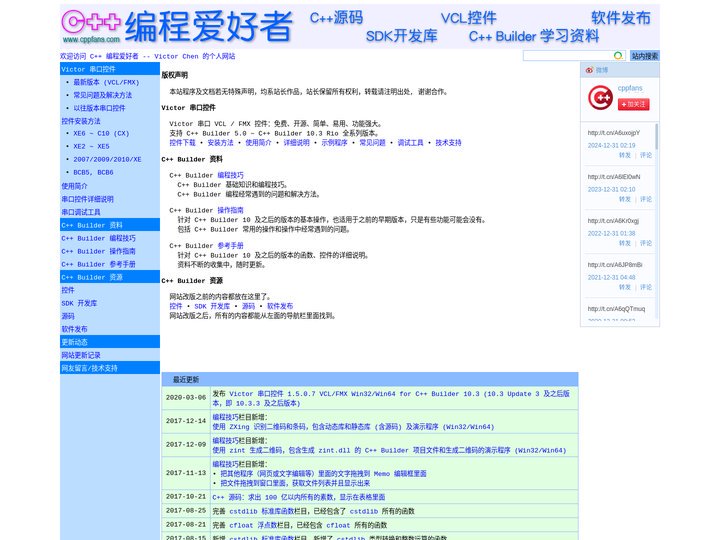Viewport: 720px width, 540px height.
Task: Open 把文件拖拽到窗口里面 update link
Action: click(x=295, y=483)
